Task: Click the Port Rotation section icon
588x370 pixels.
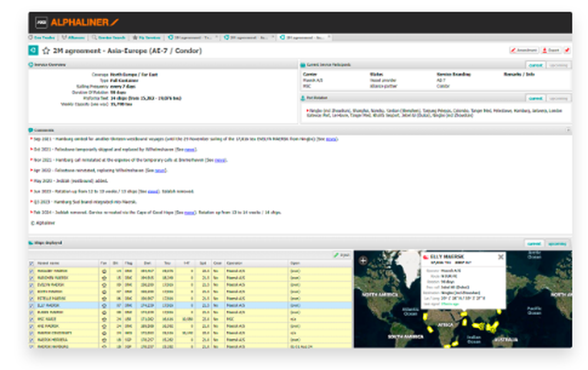Action: coord(303,98)
